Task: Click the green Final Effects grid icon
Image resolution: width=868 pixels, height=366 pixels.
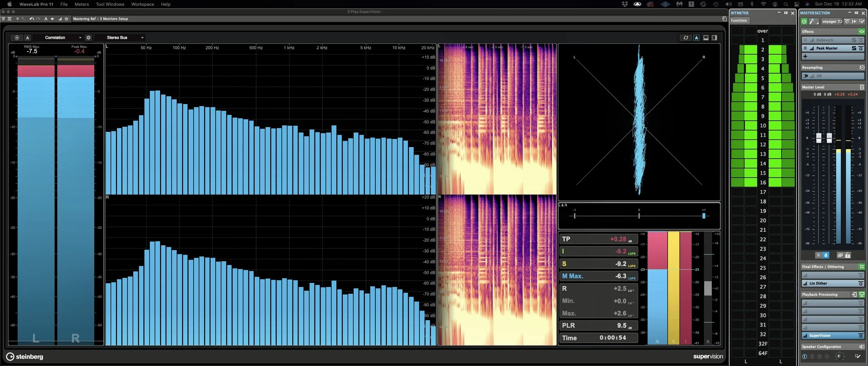Action: 861,267
